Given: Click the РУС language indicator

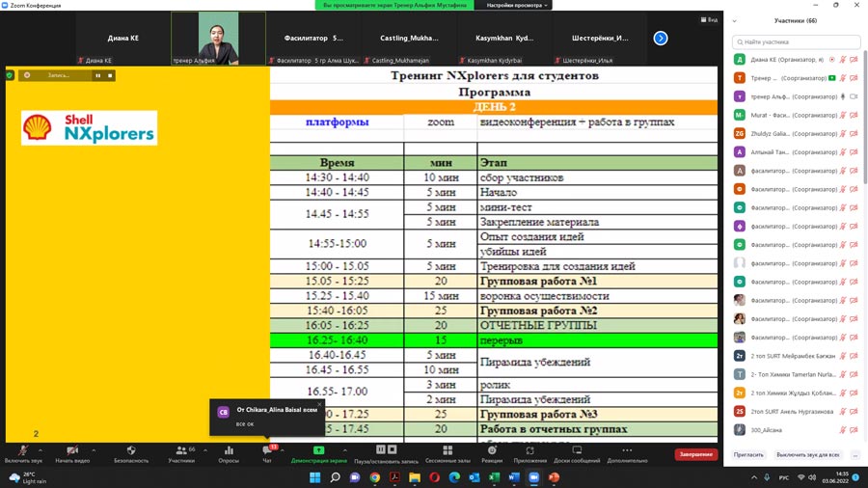Looking at the screenshot, I should (784, 477).
